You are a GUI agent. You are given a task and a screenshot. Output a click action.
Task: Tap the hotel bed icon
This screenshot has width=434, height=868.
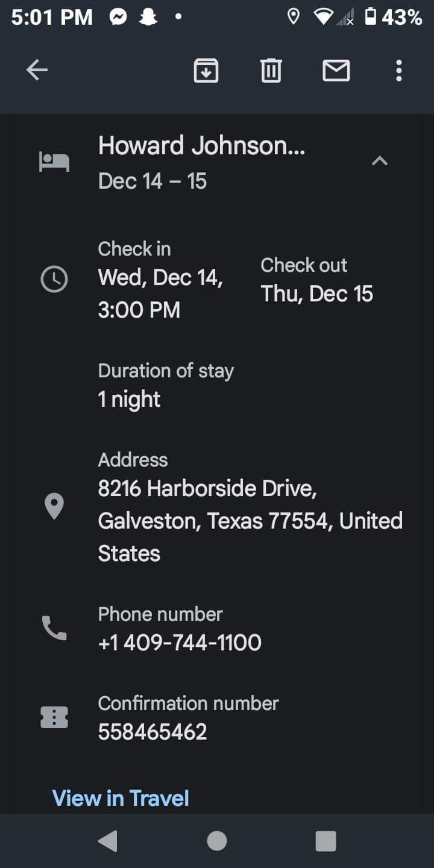[54, 162]
